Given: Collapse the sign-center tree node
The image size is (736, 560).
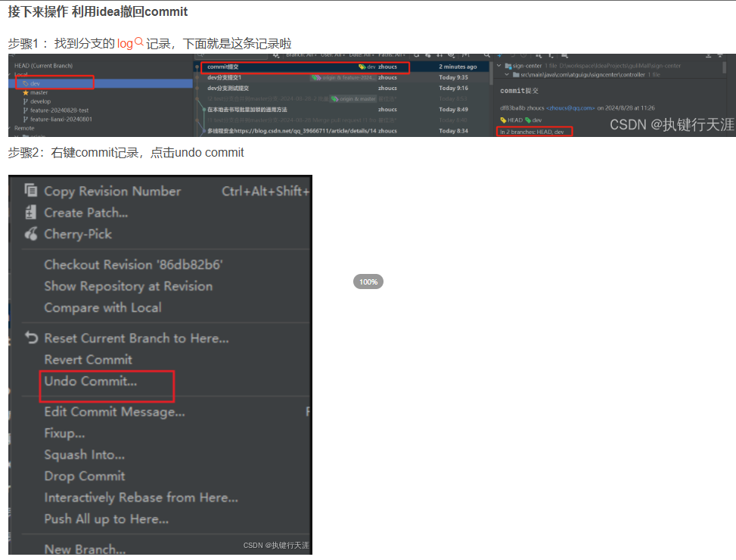Looking at the screenshot, I should [x=500, y=65].
